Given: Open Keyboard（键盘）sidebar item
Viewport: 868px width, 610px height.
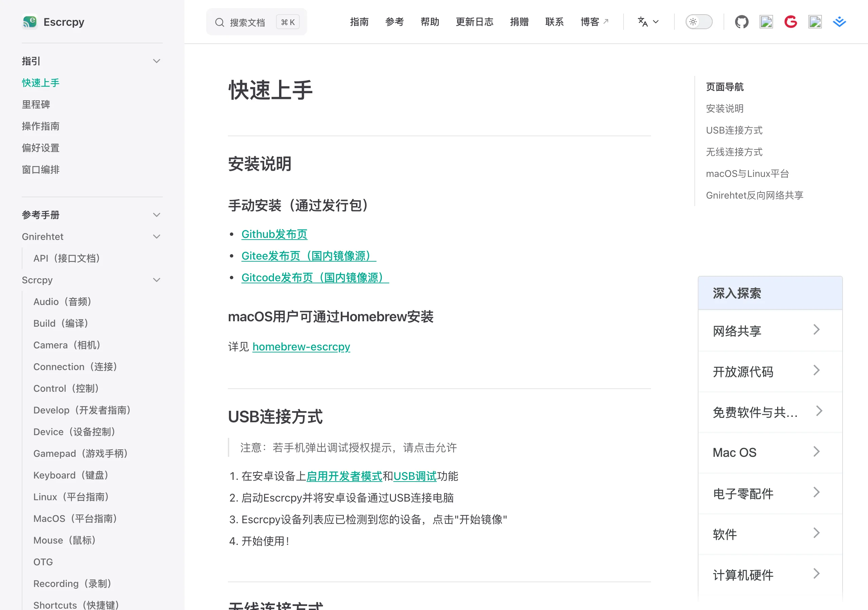Looking at the screenshot, I should coord(72,475).
